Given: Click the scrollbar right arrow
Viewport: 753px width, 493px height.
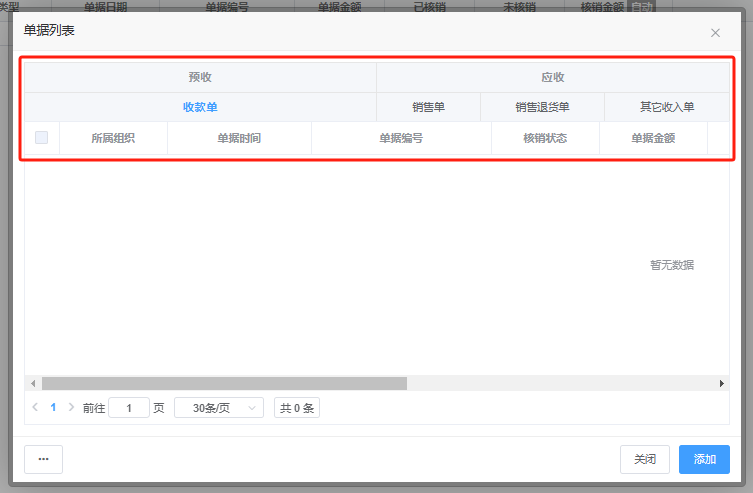Looking at the screenshot, I should point(722,383).
